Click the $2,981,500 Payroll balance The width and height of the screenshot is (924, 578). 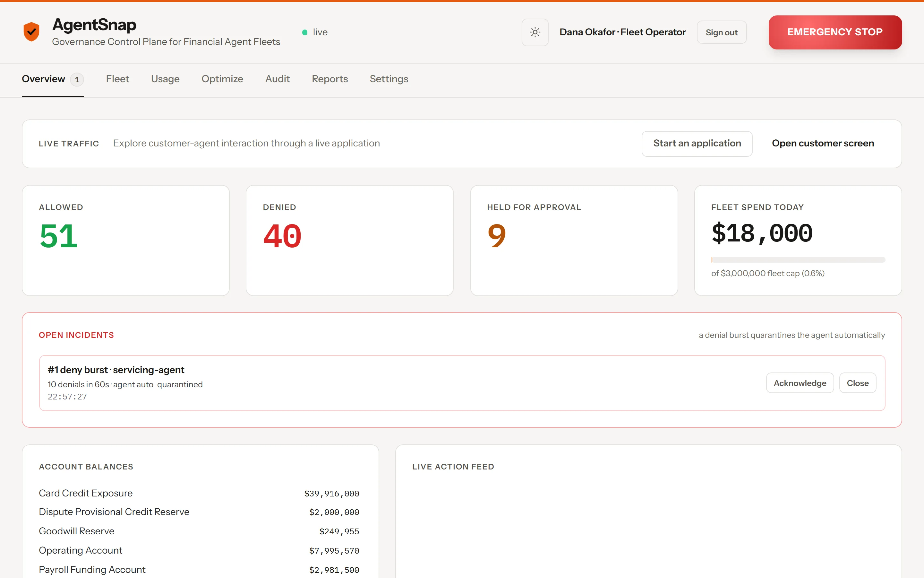334,570
